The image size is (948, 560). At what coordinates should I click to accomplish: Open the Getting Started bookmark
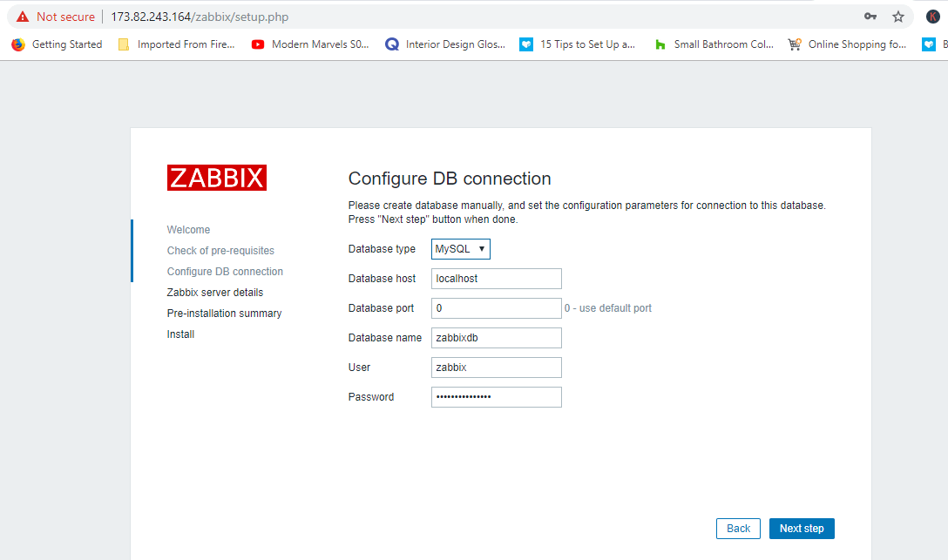pos(57,44)
